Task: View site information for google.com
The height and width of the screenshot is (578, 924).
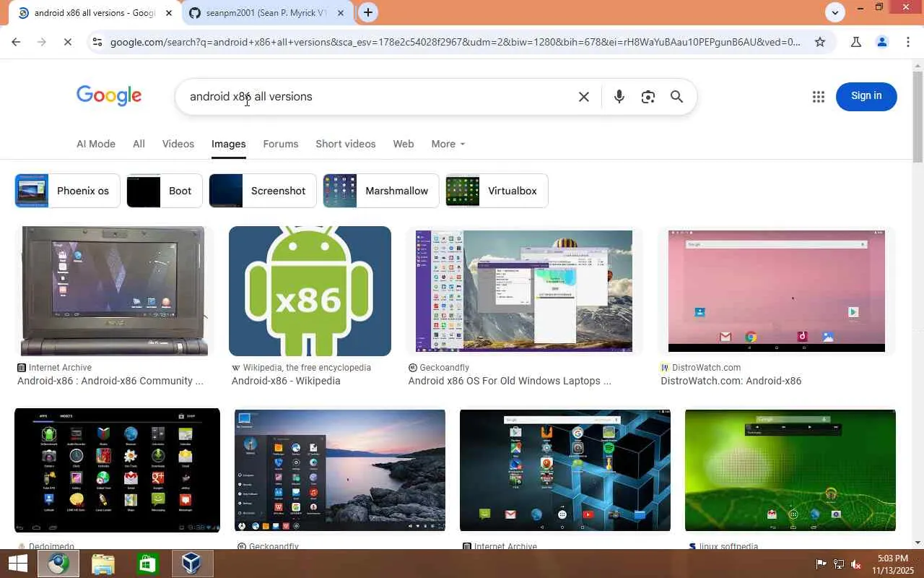Action: [97, 42]
